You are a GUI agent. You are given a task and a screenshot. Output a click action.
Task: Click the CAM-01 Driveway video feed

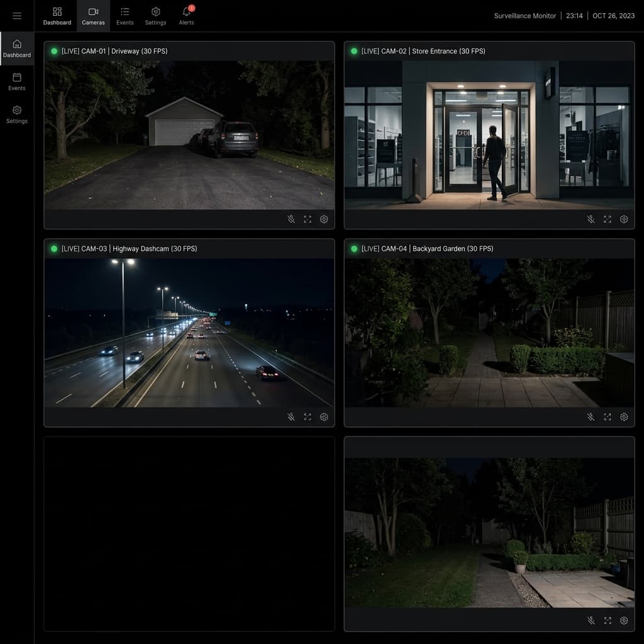click(189, 135)
